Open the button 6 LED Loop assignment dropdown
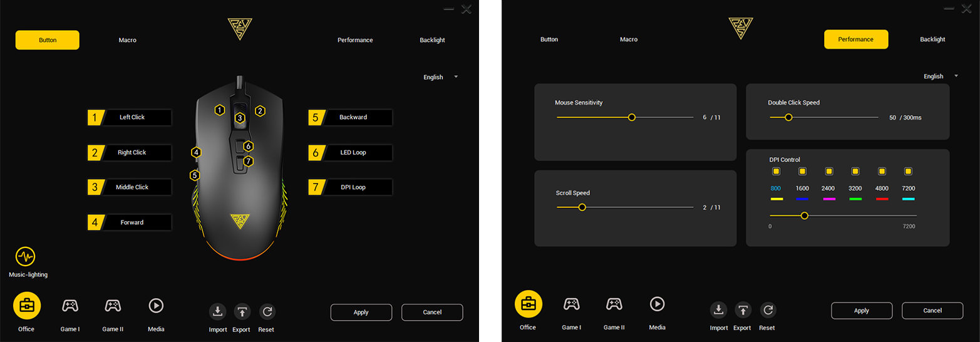 [353, 152]
